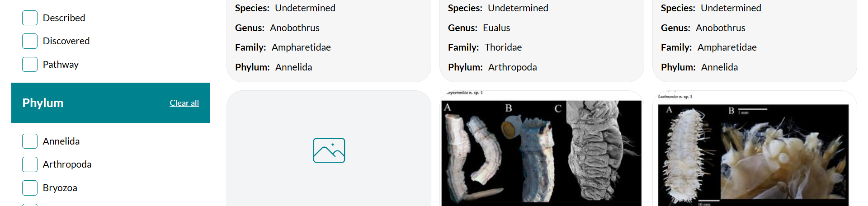Click the Bryozoa filter label text
This screenshot has height=206, width=868.
(x=60, y=188)
